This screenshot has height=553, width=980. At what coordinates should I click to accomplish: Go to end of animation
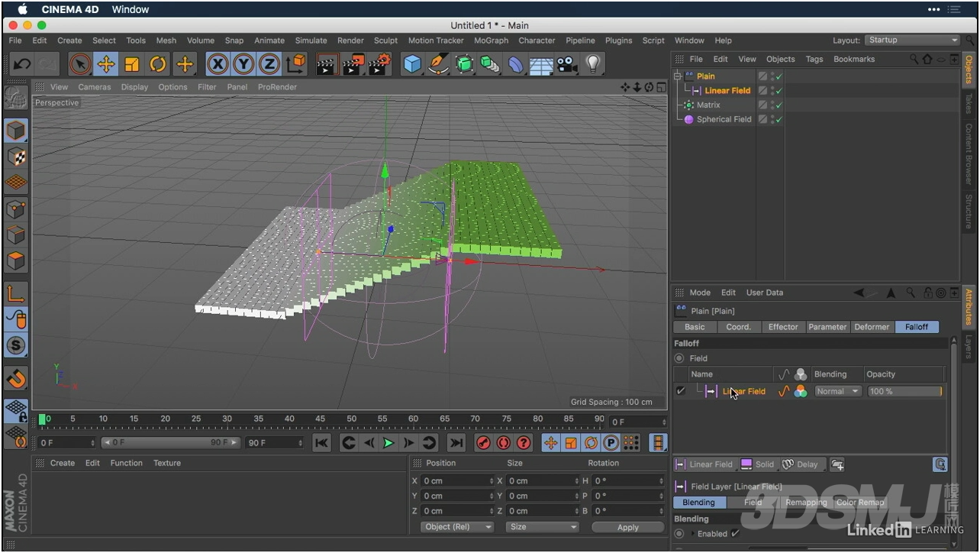(456, 443)
